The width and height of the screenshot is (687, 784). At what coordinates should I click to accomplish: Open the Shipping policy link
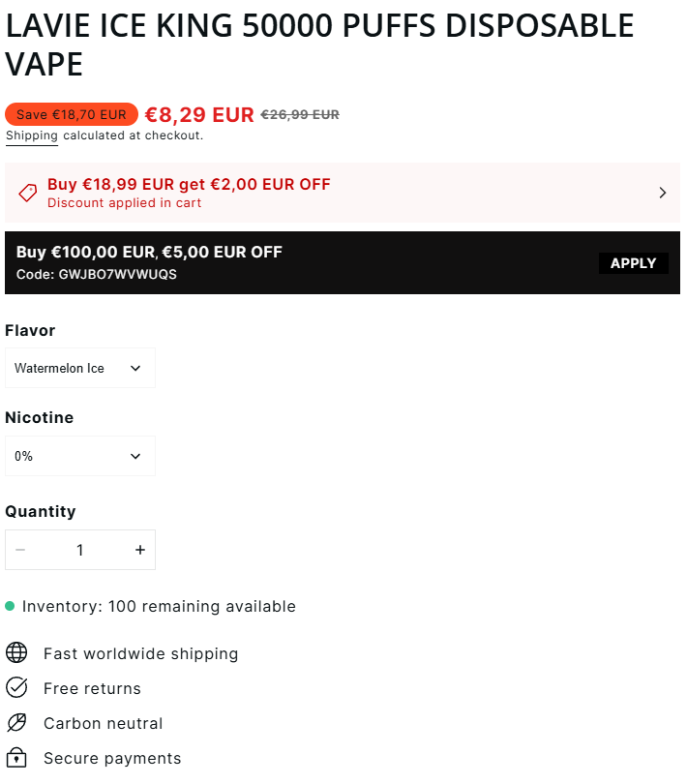tap(32, 136)
